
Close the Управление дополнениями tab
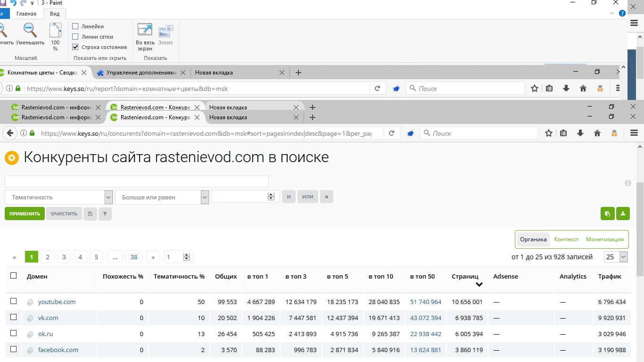pos(183,73)
